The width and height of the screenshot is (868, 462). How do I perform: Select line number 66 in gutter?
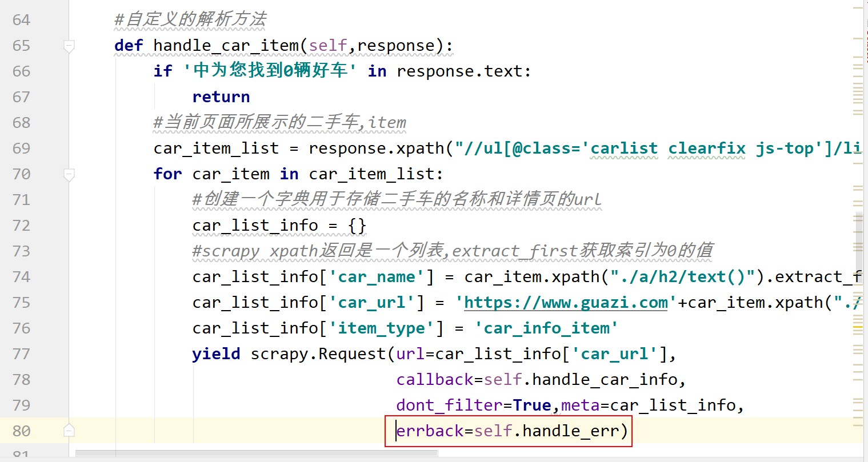point(21,71)
